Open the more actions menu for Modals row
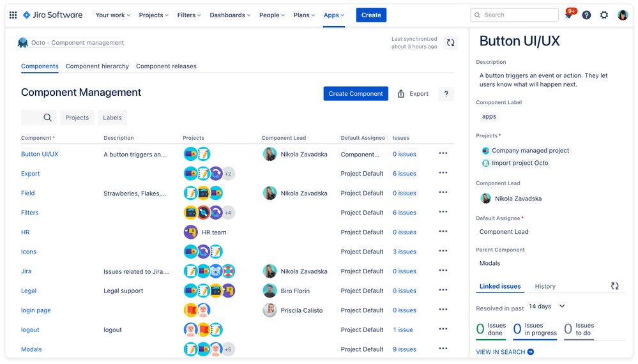The image size is (638, 364). [x=443, y=349]
